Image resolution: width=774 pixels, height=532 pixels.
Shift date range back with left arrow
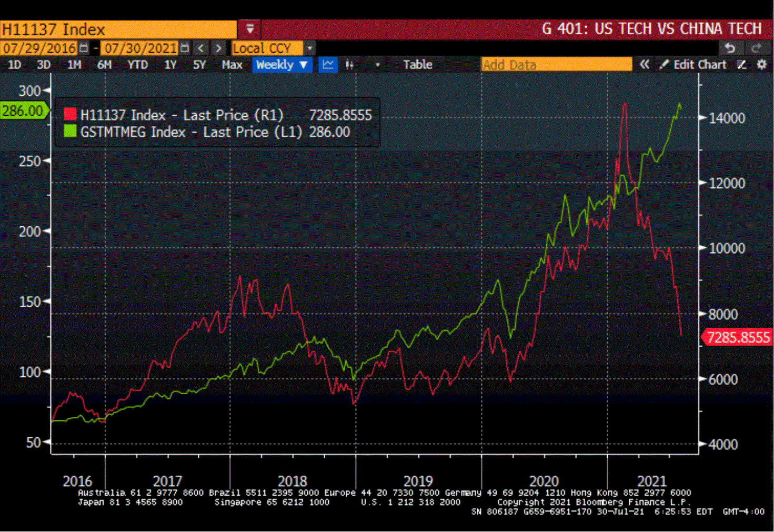click(x=201, y=48)
